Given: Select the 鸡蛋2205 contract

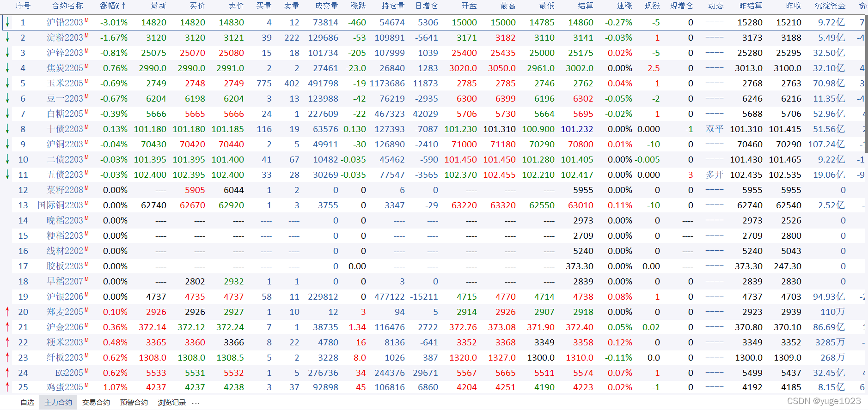Looking at the screenshot, I should (x=65, y=387).
